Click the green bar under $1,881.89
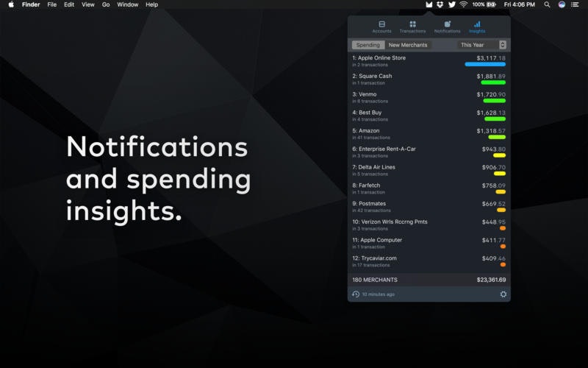This screenshot has width=588, height=368. pos(493,82)
